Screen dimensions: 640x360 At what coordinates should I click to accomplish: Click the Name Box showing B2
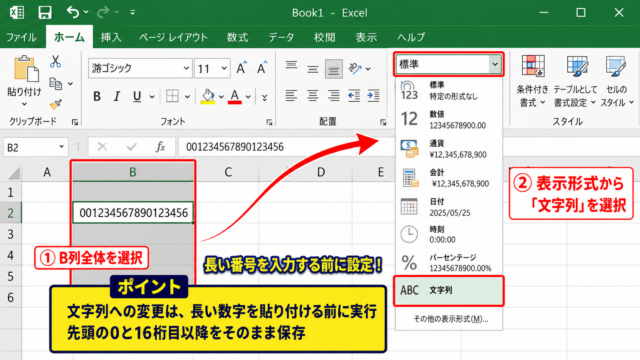pyautogui.click(x=35, y=147)
